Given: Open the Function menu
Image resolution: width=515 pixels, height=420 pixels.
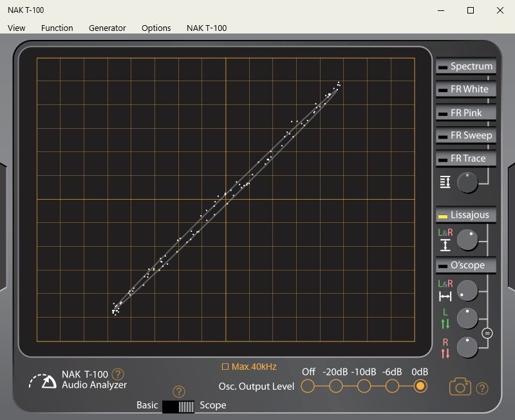Looking at the screenshot, I should pos(57,28).
